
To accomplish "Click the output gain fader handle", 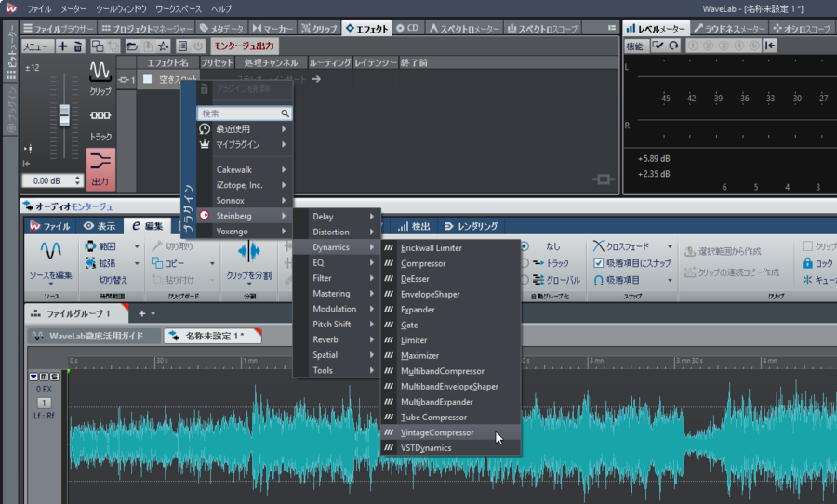I will tap(64, 114).
